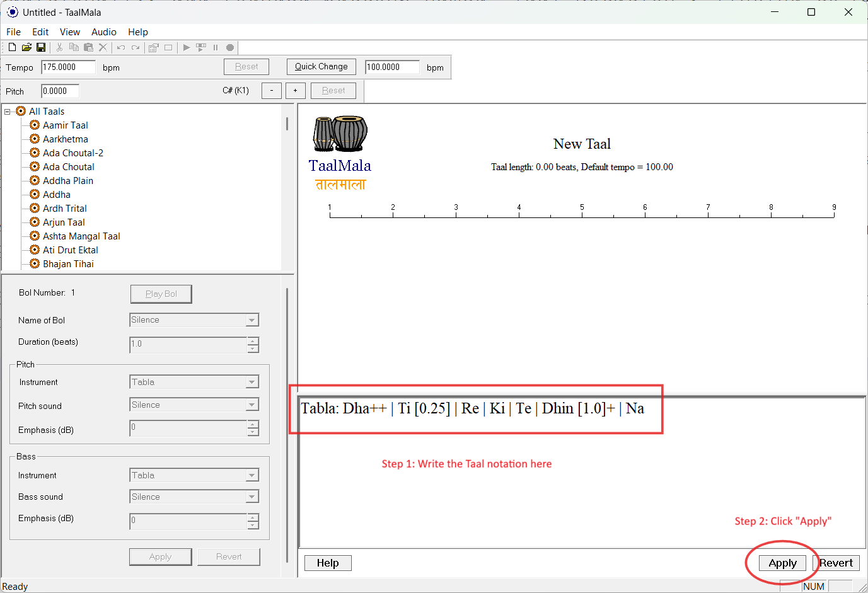Screen dimensions: 868x593
Task: Select Ada Choutal in the taal list
Action: pos(69,166)
